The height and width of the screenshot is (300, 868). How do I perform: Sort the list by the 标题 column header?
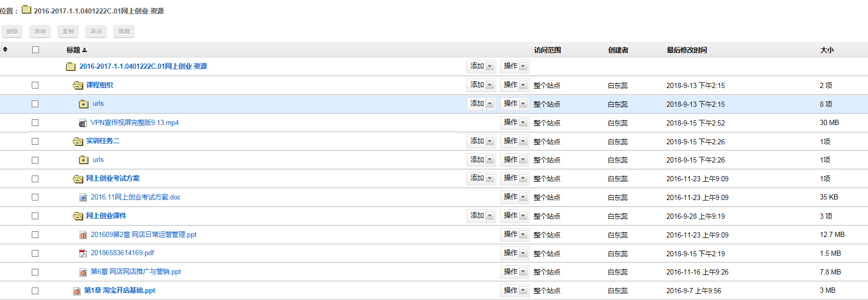coord(73,51)
